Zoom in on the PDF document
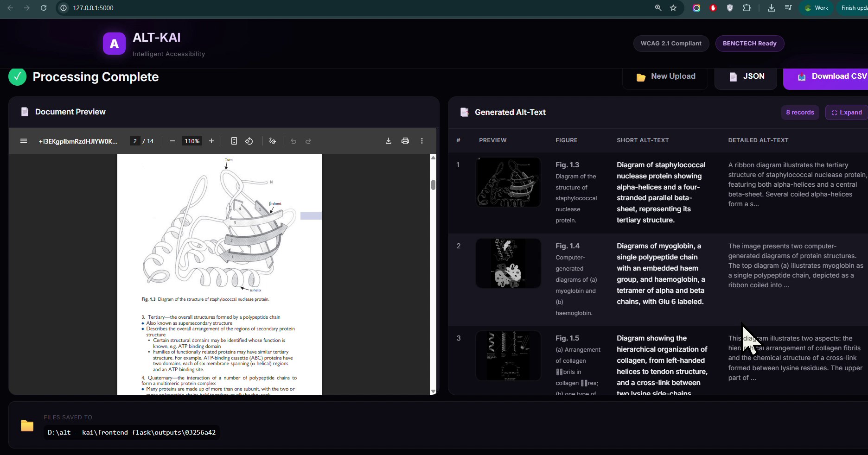 pyautogui.click(x=211, y=141)
